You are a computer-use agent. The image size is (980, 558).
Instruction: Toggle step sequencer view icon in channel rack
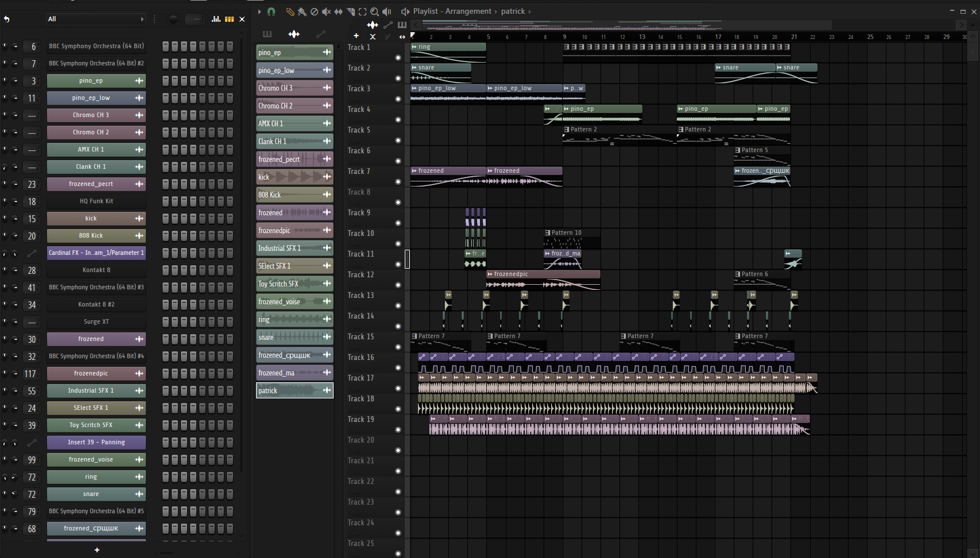[x=229, y=19]
